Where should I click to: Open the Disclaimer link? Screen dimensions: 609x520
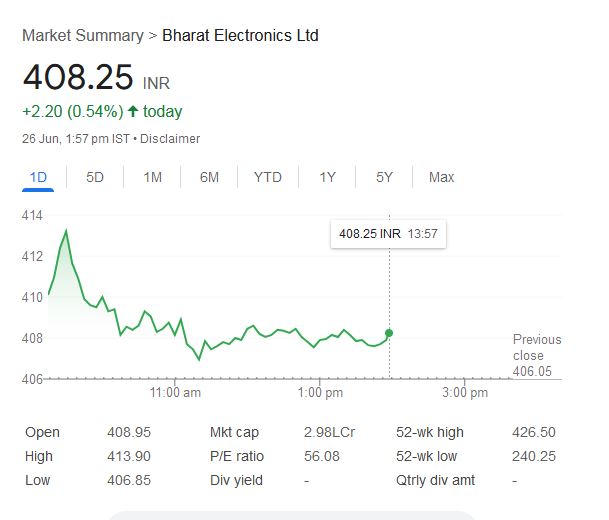pos(171,139)
